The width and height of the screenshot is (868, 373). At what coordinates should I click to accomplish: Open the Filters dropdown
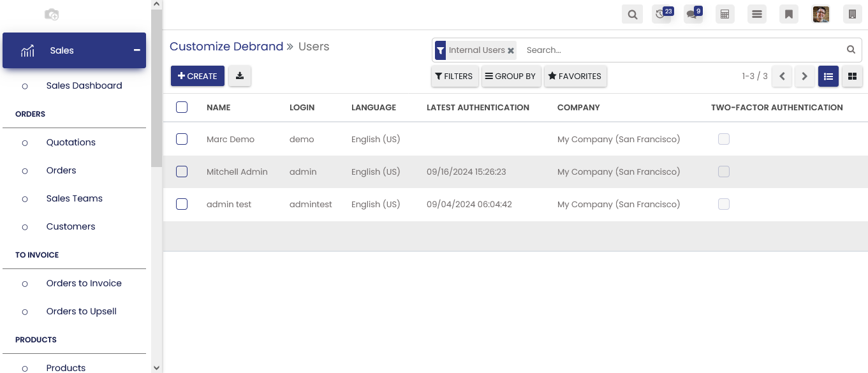click(454, 77)
